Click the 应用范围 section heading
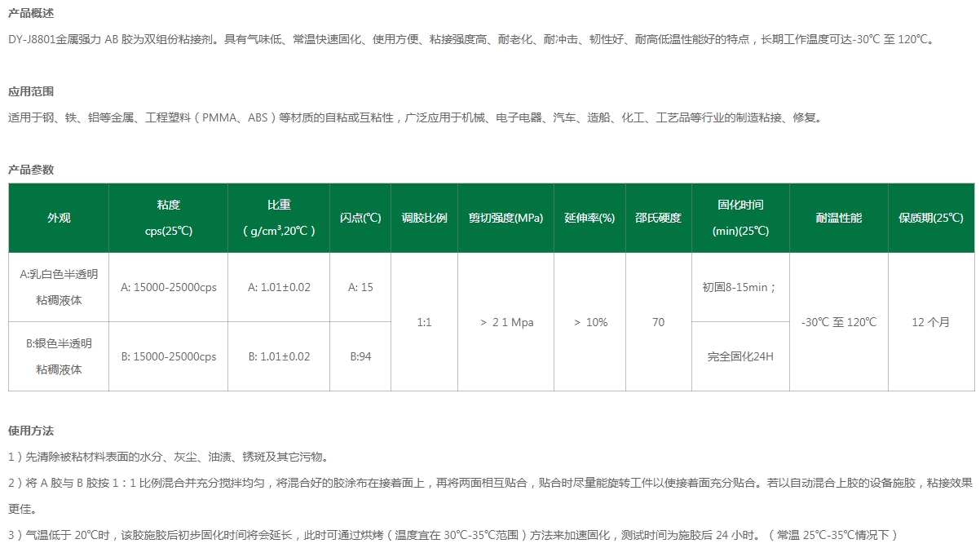 [31, 91]
